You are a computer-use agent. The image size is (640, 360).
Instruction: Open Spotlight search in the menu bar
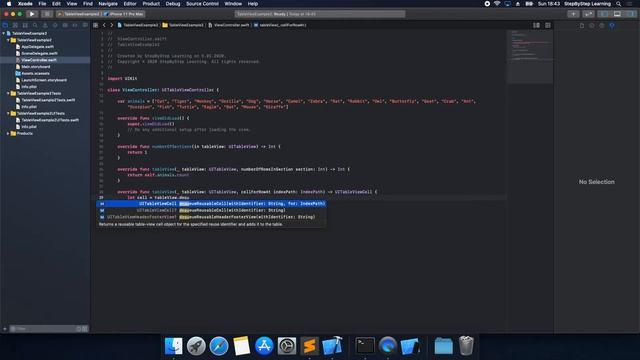[619, 4]
